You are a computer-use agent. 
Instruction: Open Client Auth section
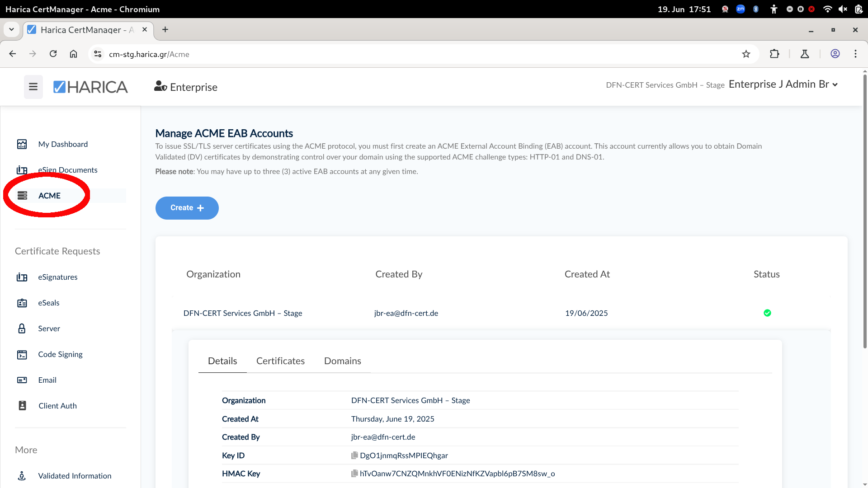click(57, 406)
